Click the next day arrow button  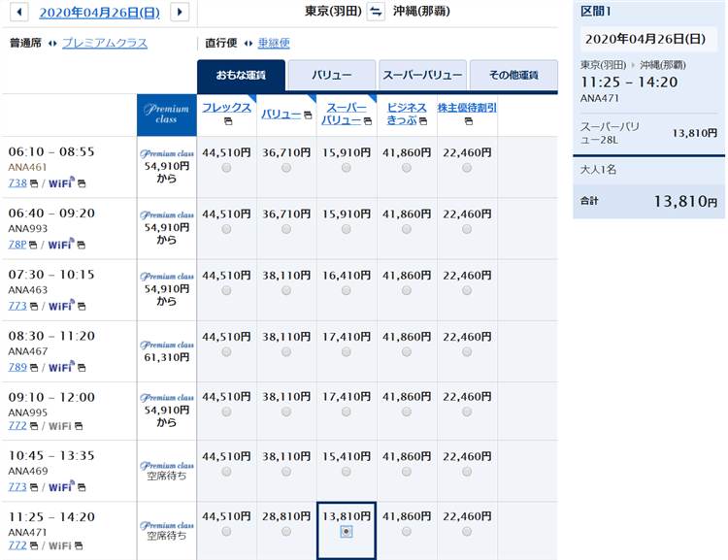[x=179, y=12]
